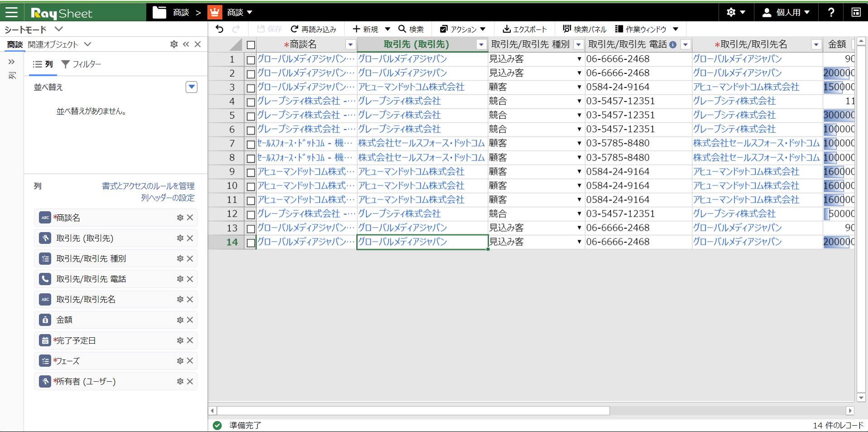The height and width of the screenshot is (432, 868).
Task: Click the horizontal scrollbar thumb
Action: click(x=413, y=411)
